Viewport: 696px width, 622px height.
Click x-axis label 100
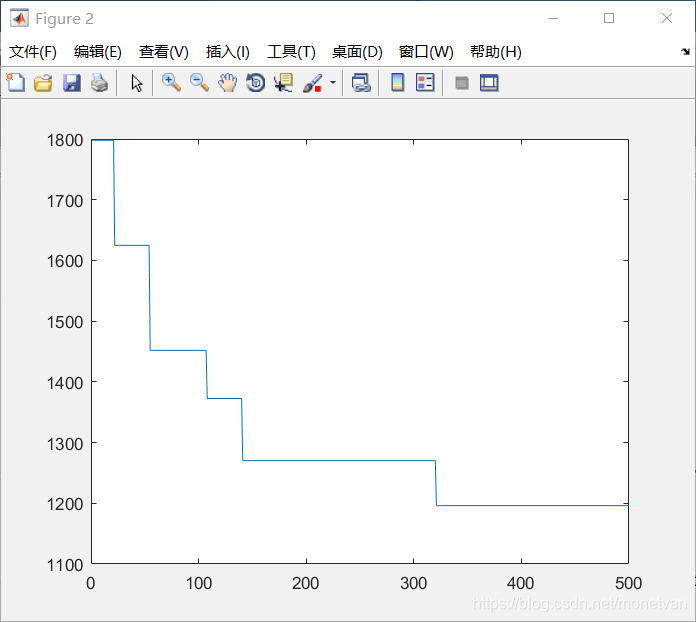198,583
